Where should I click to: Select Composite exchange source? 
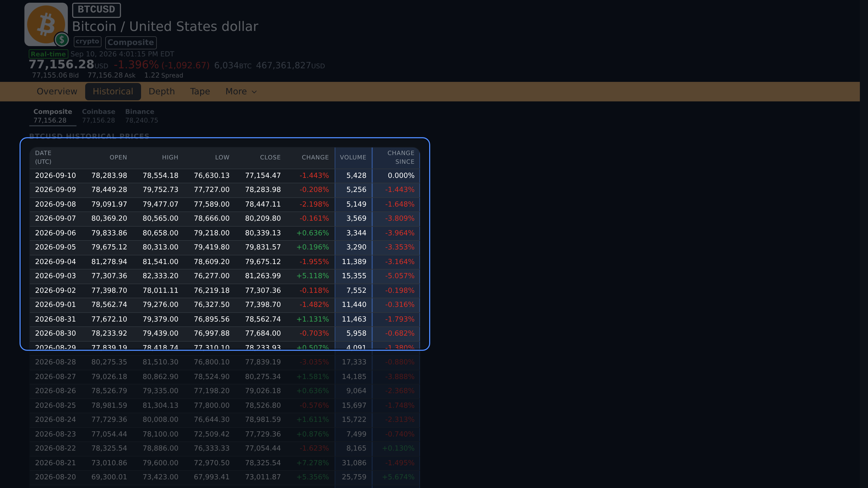pos(53,116)
